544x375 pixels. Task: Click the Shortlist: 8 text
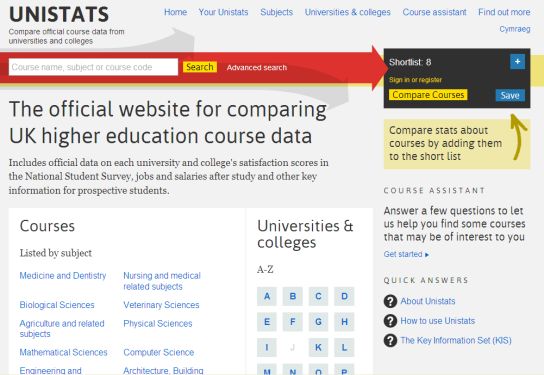pos(410,62)
